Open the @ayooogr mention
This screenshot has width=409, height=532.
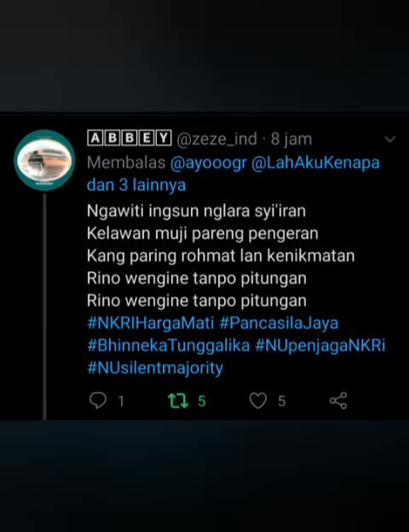(x=208, y=163)
